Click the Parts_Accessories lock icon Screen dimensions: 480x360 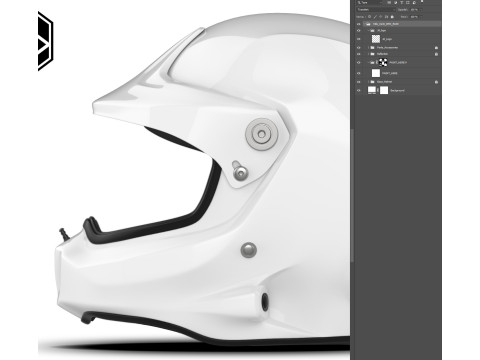(436, 48)
